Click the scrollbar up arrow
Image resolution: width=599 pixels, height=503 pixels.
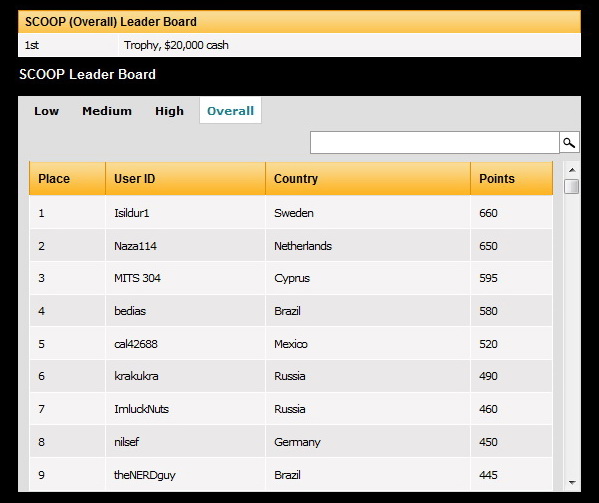coord(572,170)
